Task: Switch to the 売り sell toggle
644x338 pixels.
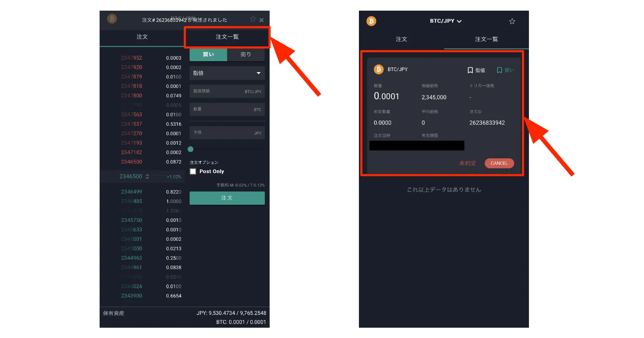Action: coord(246,55)
